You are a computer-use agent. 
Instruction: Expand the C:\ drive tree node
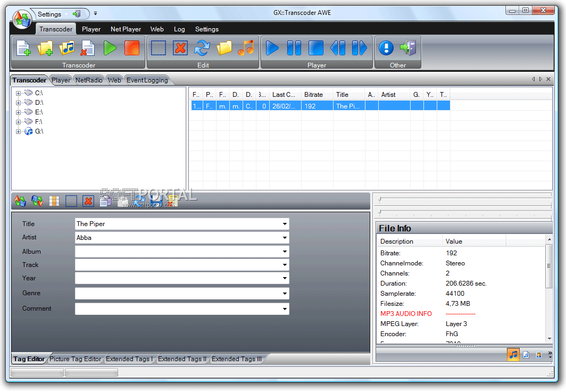pyautogui.click(x=18, y=93)
